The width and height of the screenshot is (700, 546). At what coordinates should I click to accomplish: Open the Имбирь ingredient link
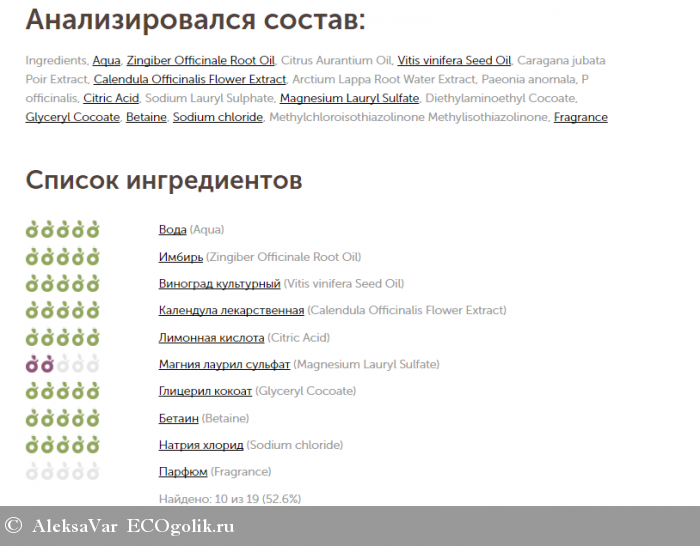[x=181, y=257]
